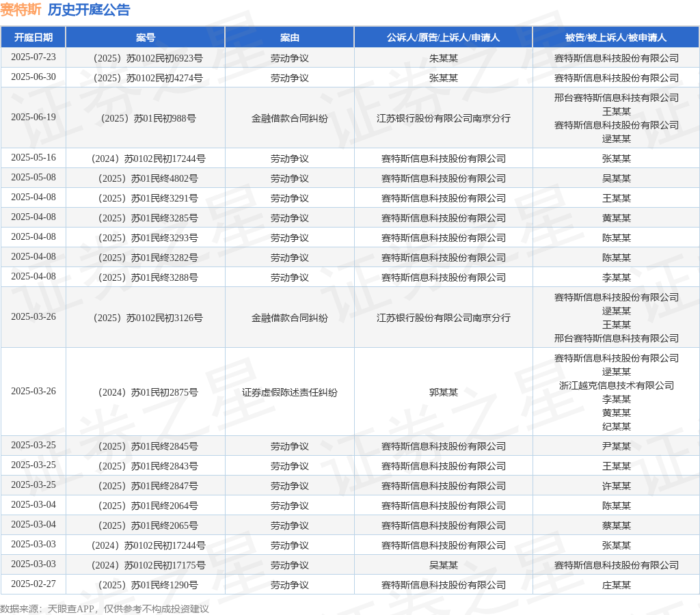This screenshot has height=615, width=700.
Task: Click the 数据来源 天眼查APP footer note
Action: coord(105,609)
